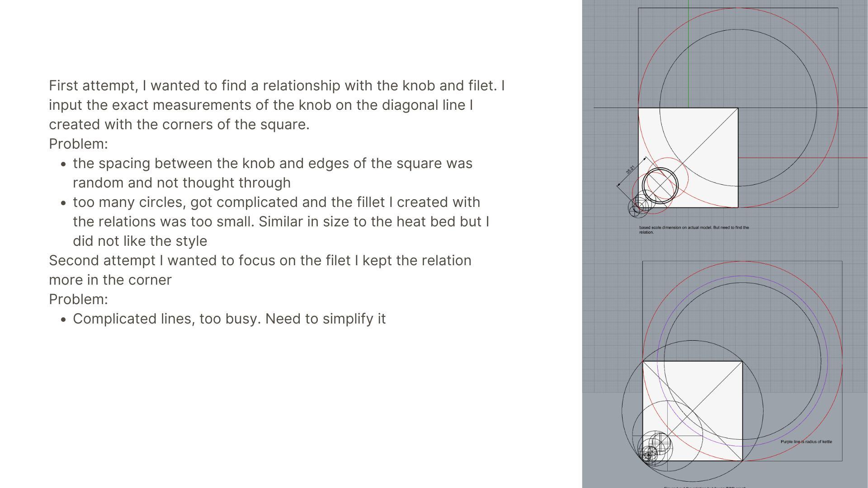Click the 'Purple line is radius of kettle' annotation
Viewport: 868px width, 488px height.
tap(806, 441)
